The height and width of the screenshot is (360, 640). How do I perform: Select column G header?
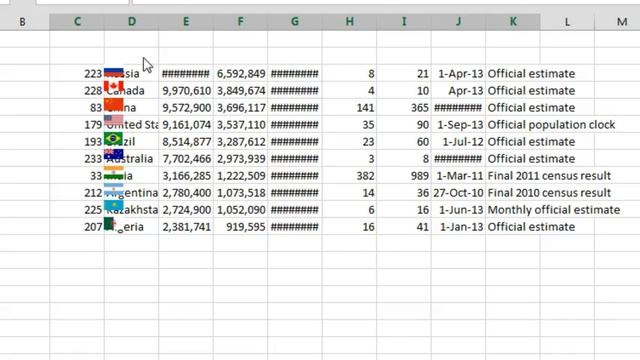click(295, 22)
